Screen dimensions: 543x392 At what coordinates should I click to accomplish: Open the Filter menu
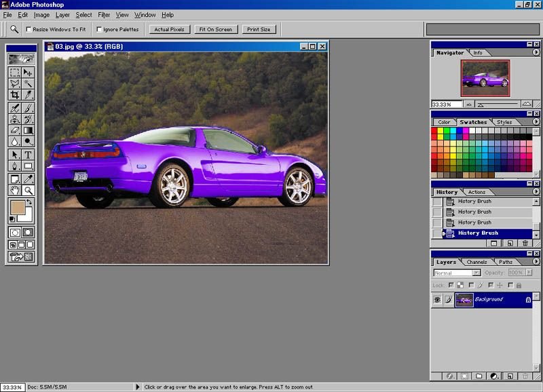(x=104, y=15)
